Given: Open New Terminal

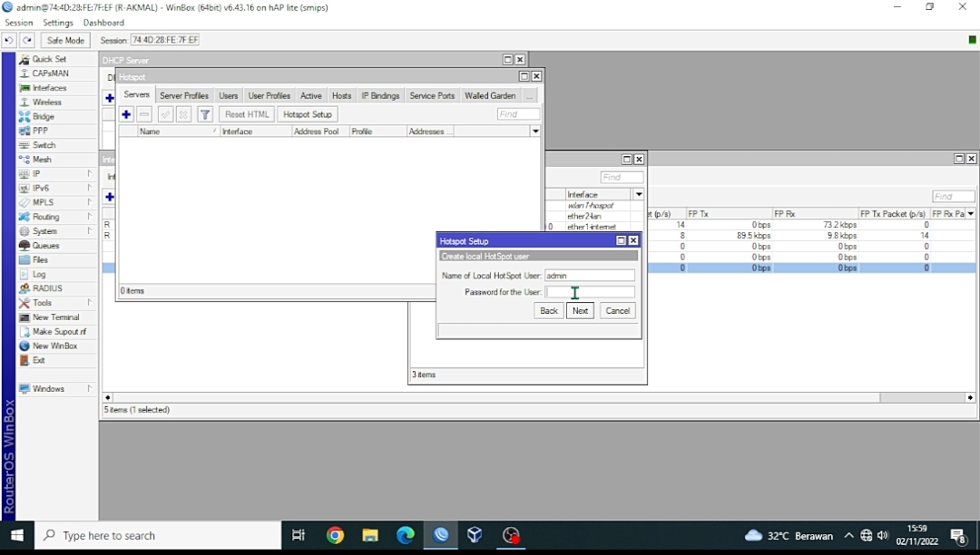Looking at the screenshot, I should click(x=55, y=317).
